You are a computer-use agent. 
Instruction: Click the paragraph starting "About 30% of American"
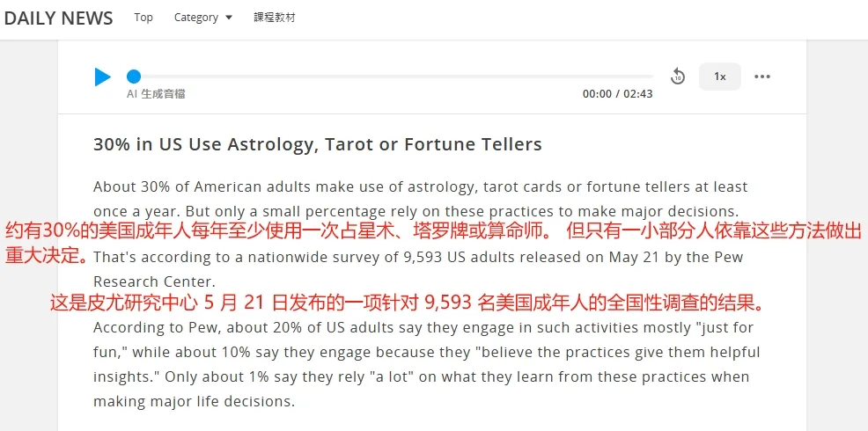(x=420, y=187)
